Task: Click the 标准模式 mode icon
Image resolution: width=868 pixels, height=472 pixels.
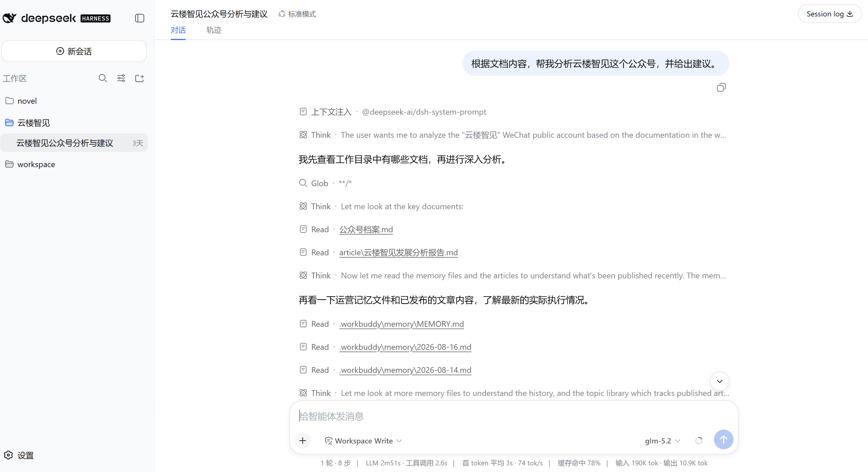Action: pos(282,14)
